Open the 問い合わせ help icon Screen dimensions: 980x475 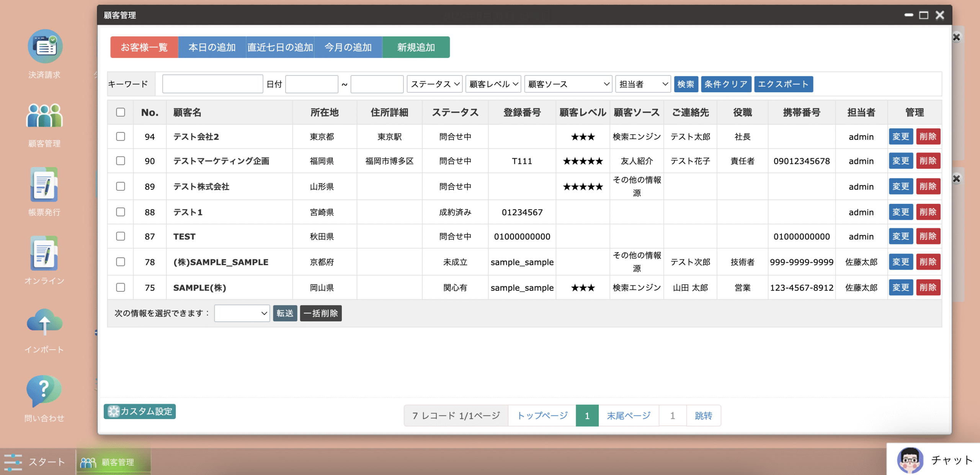click(x=44, y=391)
